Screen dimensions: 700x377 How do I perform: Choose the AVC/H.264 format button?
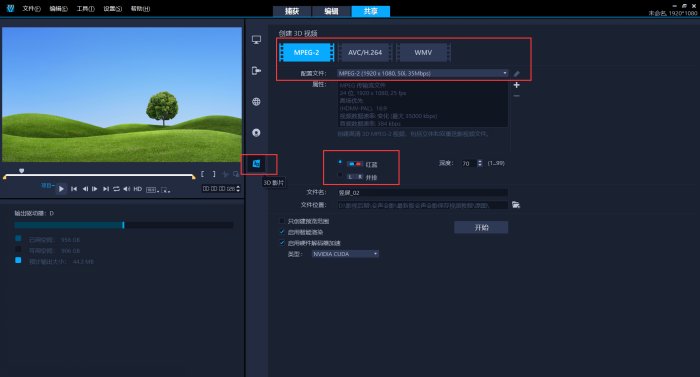(365, 52)
